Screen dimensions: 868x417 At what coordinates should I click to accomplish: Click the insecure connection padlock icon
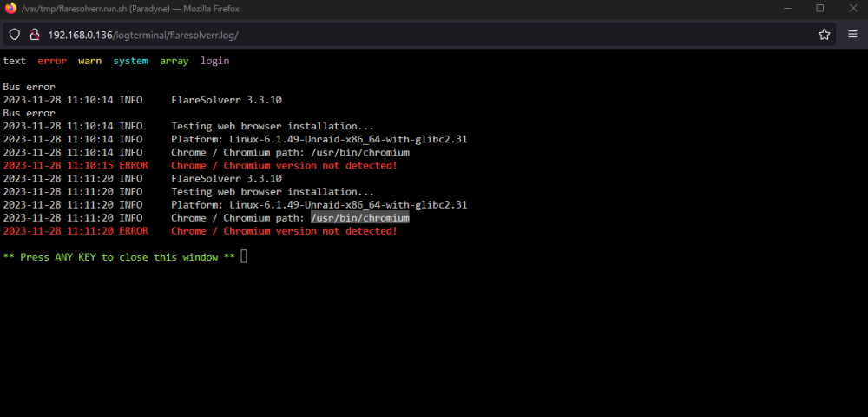tap(35, 35)
